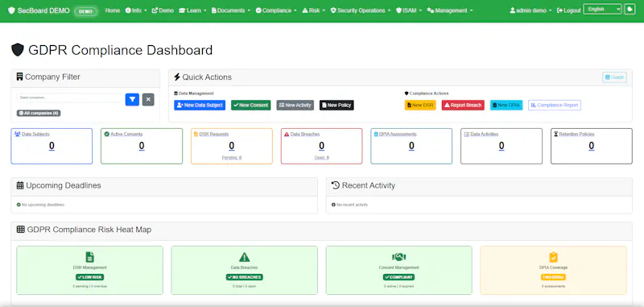The width and height of the screenshot is (644, 307).
Task: Click the New Activity button
Action: click(295, 106)
